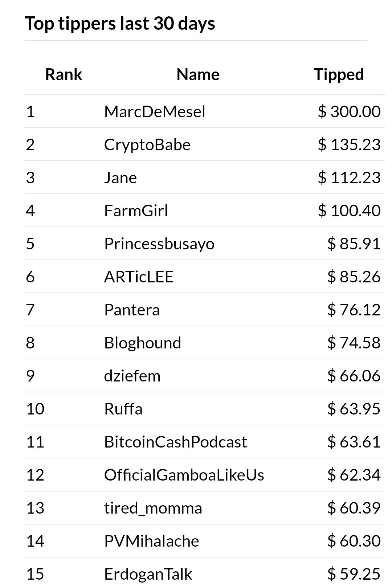The height and width of the screenshot is (588, 392).
Task: Select tired_momma in the table
Action: coord(153,508)
